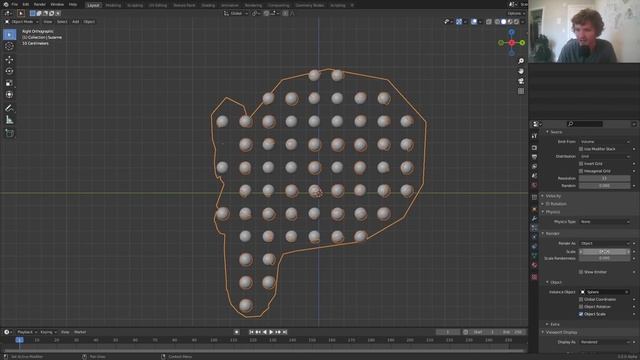
Task: Open the timeline Playback popover
Action: pos(27,332)
